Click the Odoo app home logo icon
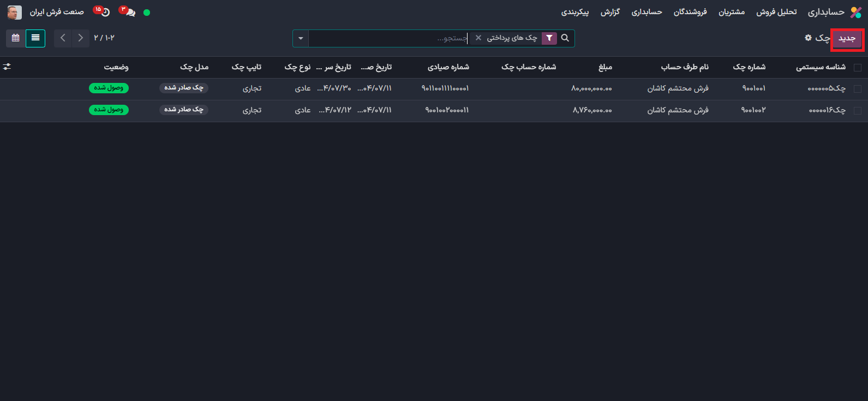 855,12
